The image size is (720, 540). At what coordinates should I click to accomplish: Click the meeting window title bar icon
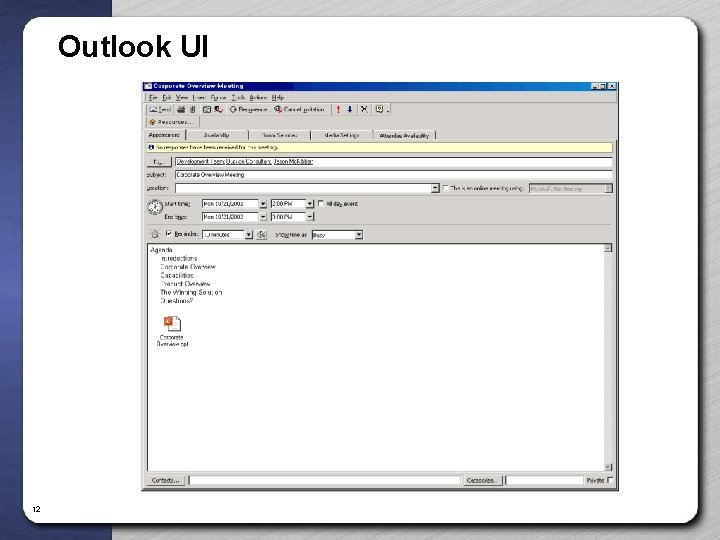tap(148, 86)
